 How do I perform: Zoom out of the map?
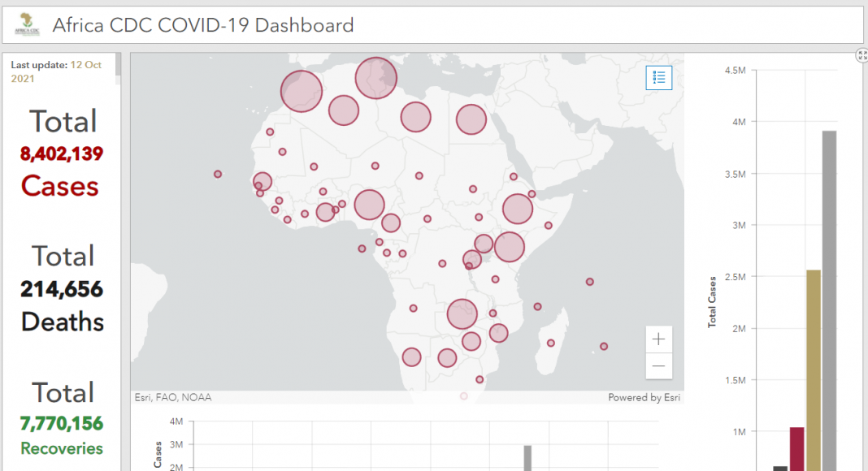coord(658,366)
